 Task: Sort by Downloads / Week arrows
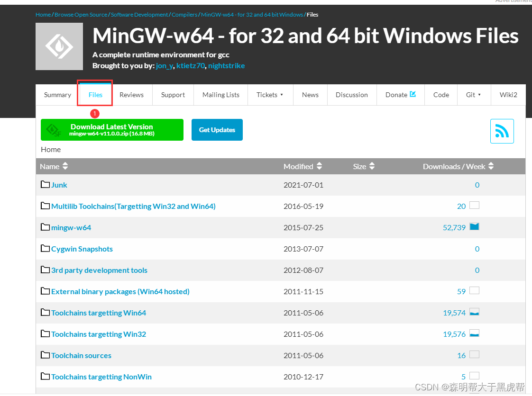click(491, 166)
